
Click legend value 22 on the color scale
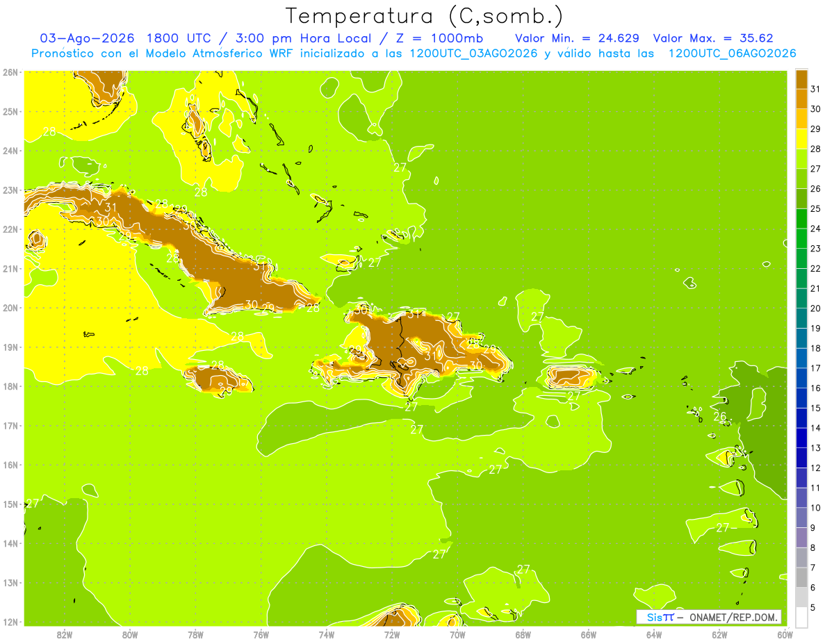pos(815,269)
